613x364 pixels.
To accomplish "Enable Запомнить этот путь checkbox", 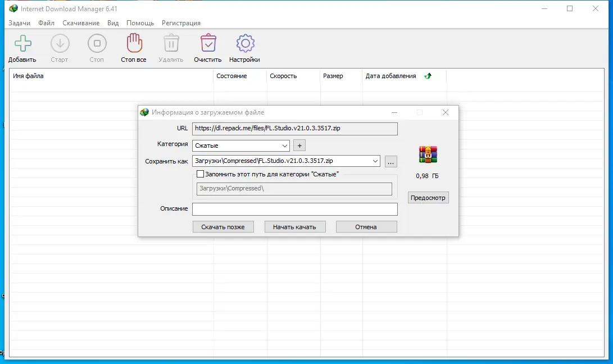I will (x=200, y=174).
